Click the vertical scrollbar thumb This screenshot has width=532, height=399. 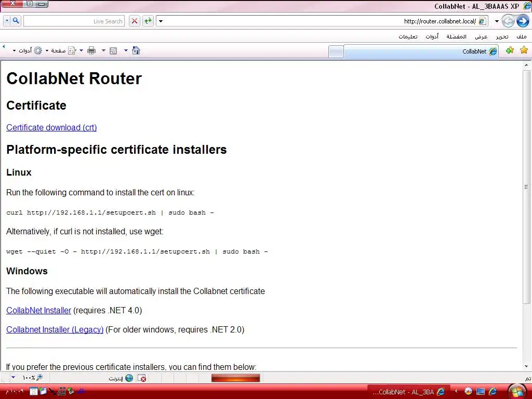pyautogui.click(x=526, y=187)
